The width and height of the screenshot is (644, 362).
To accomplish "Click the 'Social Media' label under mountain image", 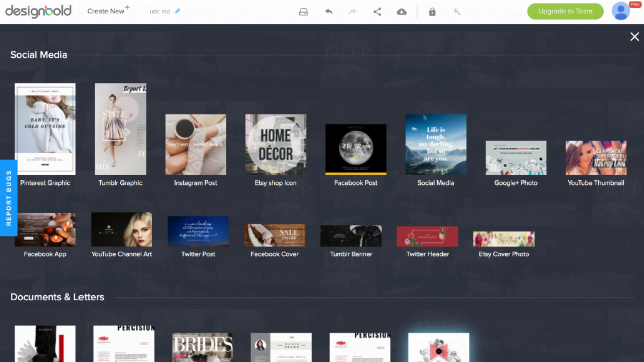I will [436, 183].
